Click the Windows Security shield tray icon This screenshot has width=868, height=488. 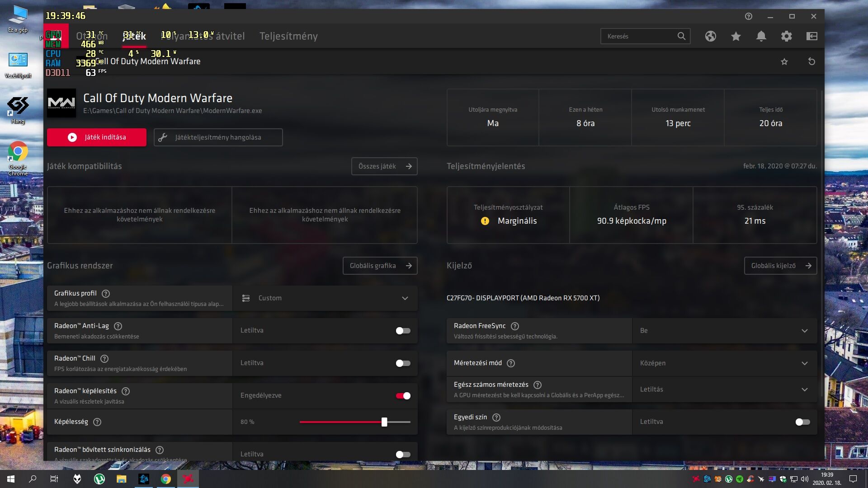click(783, 479)
